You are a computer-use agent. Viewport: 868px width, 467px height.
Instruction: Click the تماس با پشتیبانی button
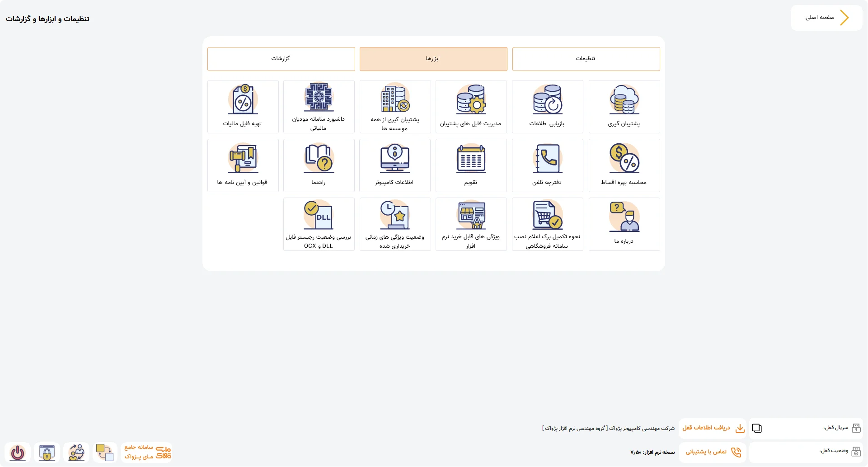(x=713, y=452)
